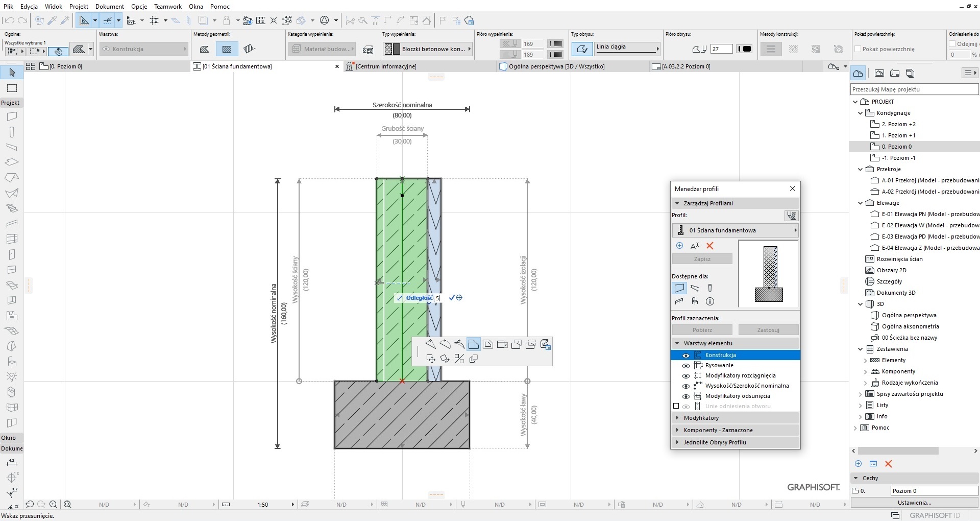The image size is (980, 521).
Task: Click the Redo arrow icon
Action: pos(22,20)
